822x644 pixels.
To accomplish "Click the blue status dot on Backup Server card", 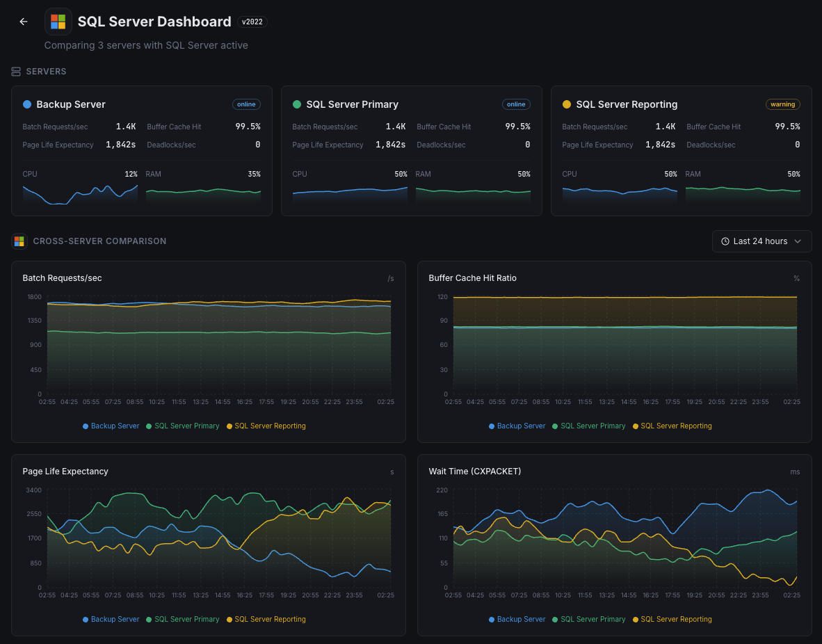I will tap(26, 104).
